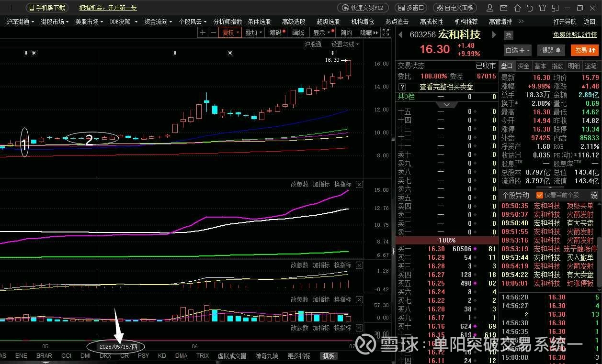This screenshot has height=364, width=602.
Task: Click the 100% buy-sell strength bar
Action: (446, 240)
